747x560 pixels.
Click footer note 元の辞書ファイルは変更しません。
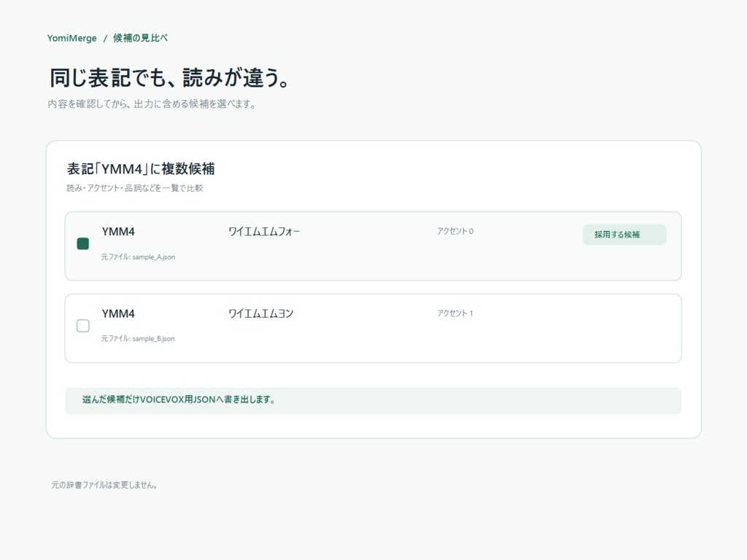tap(104, 485)
